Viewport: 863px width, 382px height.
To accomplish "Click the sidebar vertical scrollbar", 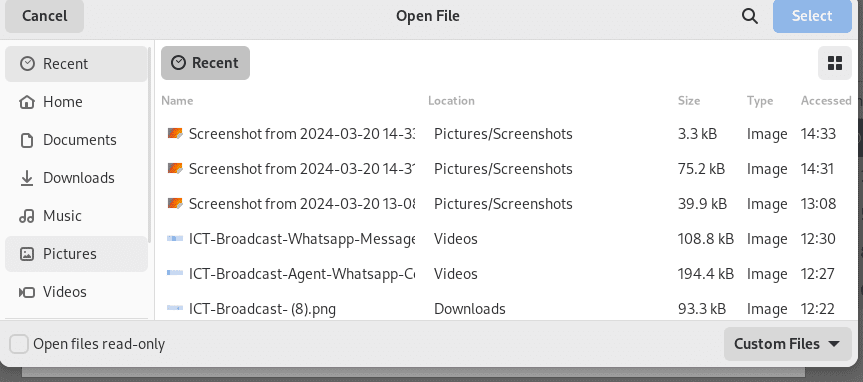I will coord(150,146).
